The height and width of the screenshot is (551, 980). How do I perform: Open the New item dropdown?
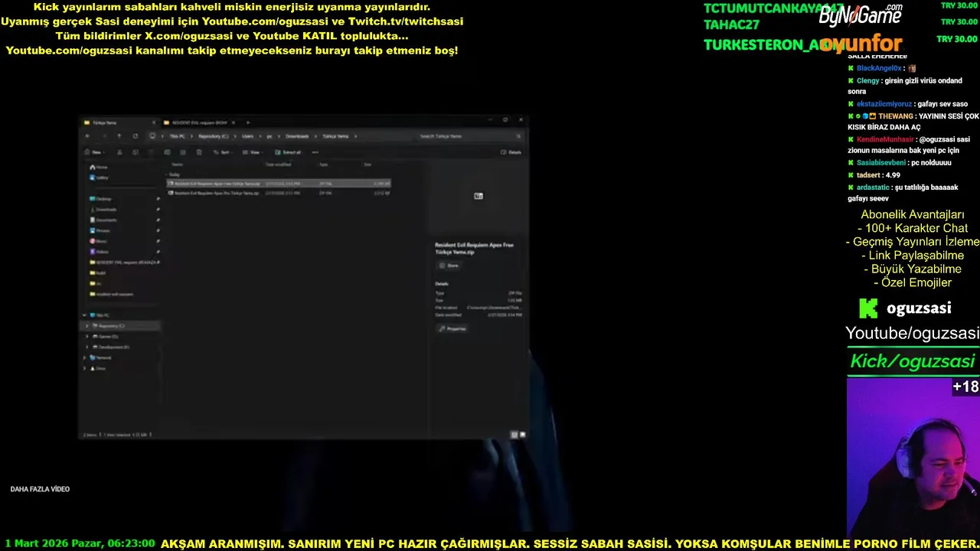coord(94,152)
